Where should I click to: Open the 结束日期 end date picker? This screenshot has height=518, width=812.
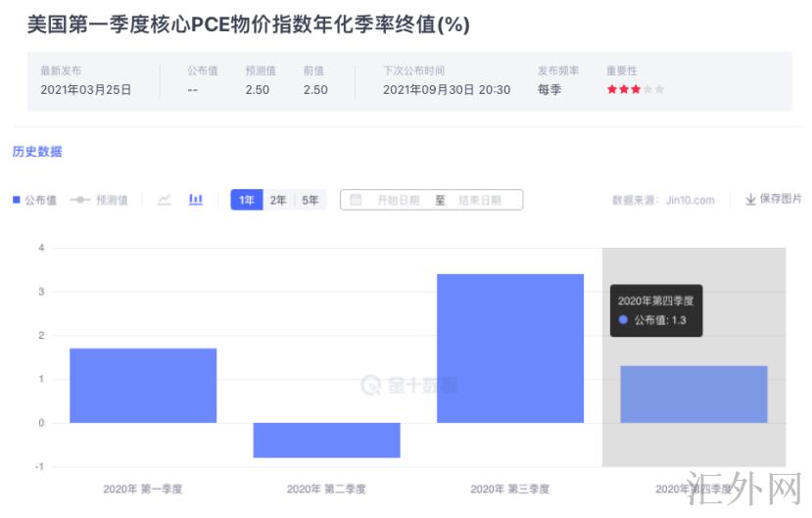tap(479, 200)
